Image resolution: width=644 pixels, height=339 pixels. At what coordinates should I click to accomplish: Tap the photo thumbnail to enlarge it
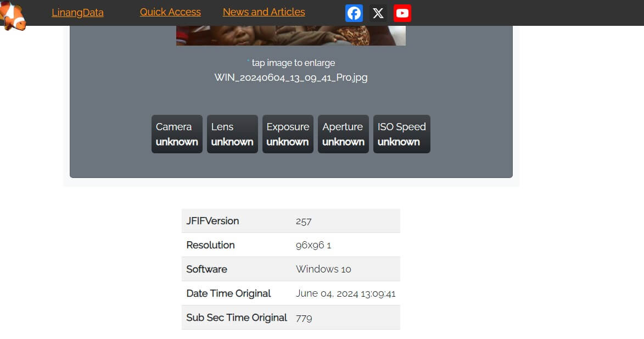point(290,33)
